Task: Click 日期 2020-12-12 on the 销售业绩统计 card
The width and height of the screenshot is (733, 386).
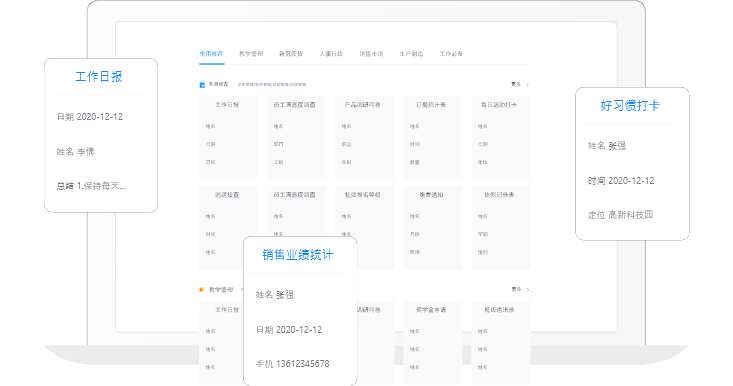Action: point(289,330)
